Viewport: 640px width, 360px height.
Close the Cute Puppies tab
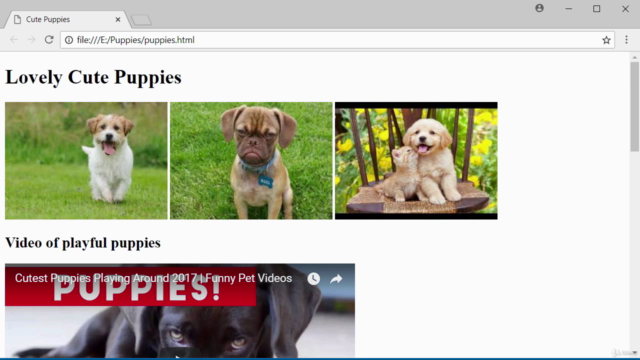point(118,19)
